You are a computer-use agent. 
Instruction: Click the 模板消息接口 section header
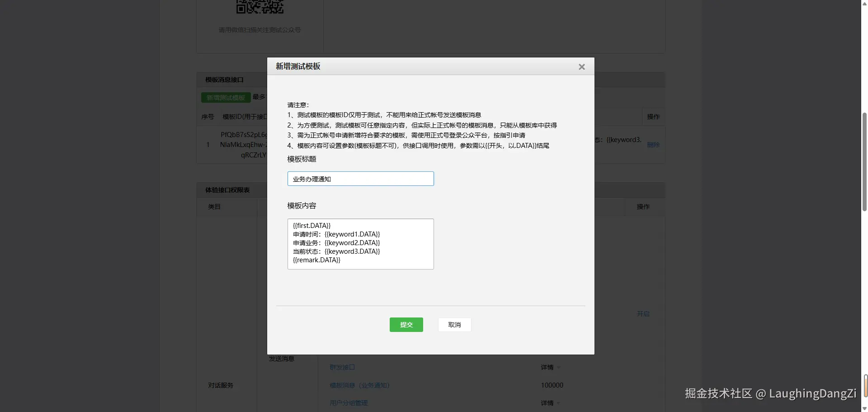[x=224, y=80]
